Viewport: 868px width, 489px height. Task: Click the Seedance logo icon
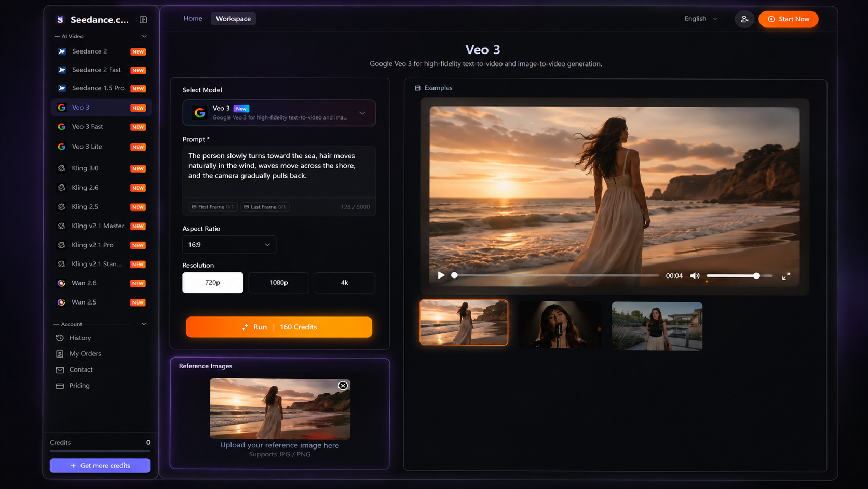(60, 20)
